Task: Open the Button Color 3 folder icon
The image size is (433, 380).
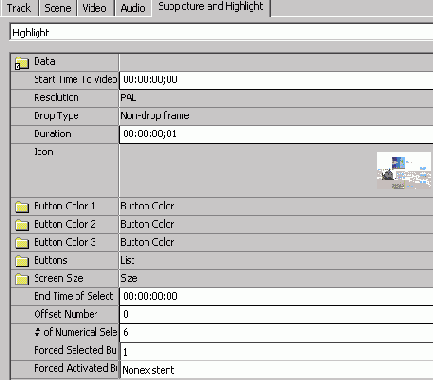Action: pos(22,243)
